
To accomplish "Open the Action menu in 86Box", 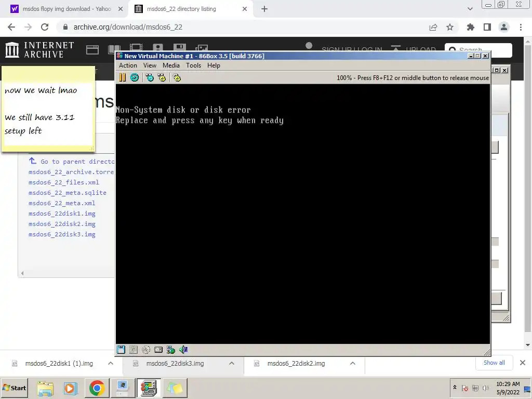I will click(128, 65).
